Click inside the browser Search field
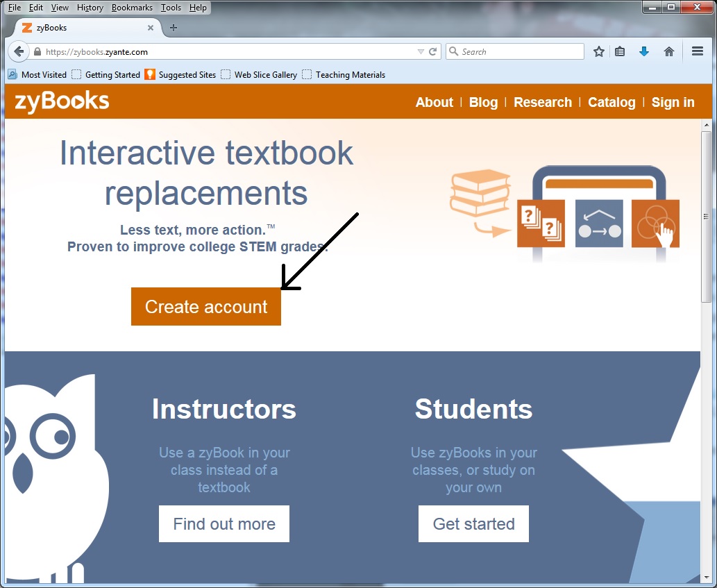Screen dimensions: 717x588 coord(515,51)
